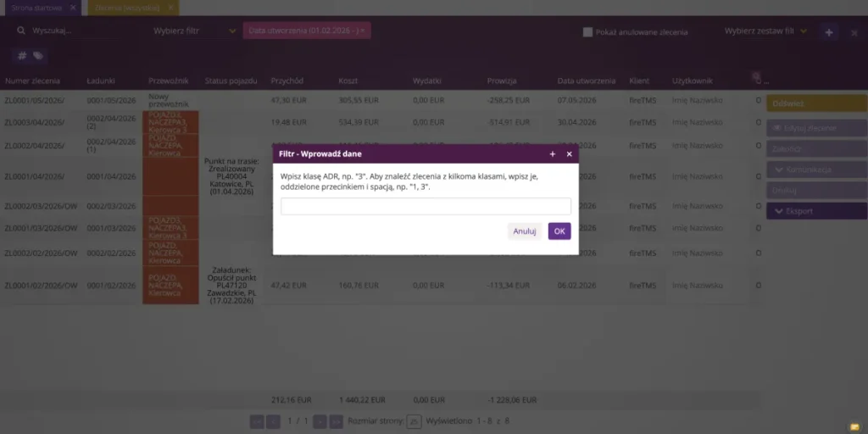Go to the first page with the double-left arrow

coord(256,421)
